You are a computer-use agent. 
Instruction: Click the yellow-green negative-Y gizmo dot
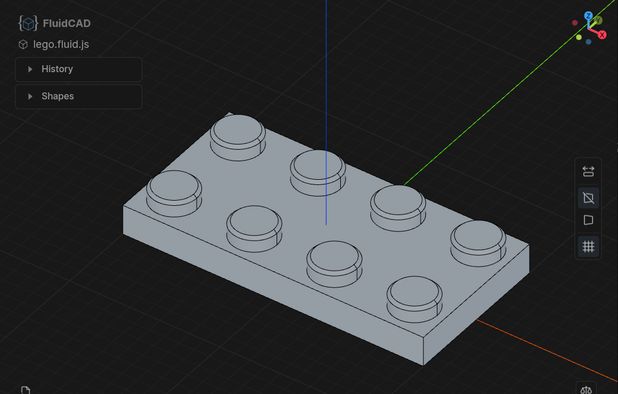(x=579, y=37)
